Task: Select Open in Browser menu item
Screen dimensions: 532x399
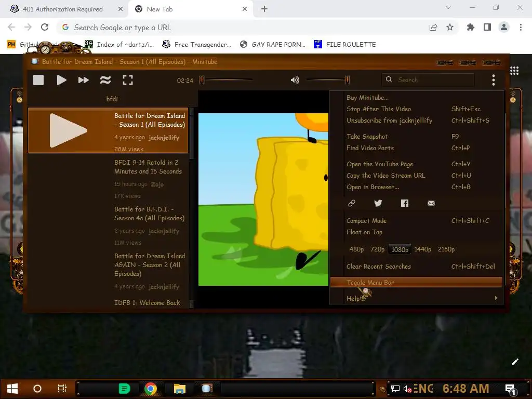Action: pyautogui.click(x=416, y=187)
